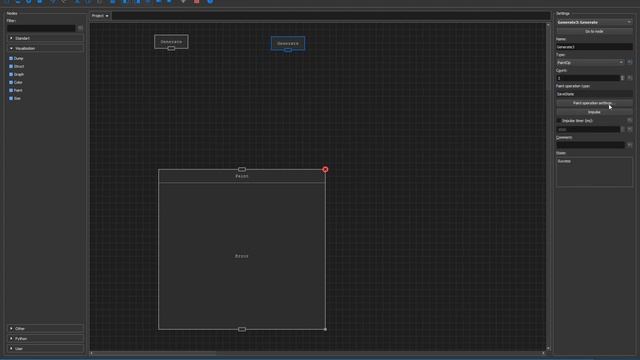Click the reset icon next to Count
The image size is (640, 360).
(629, 78)
